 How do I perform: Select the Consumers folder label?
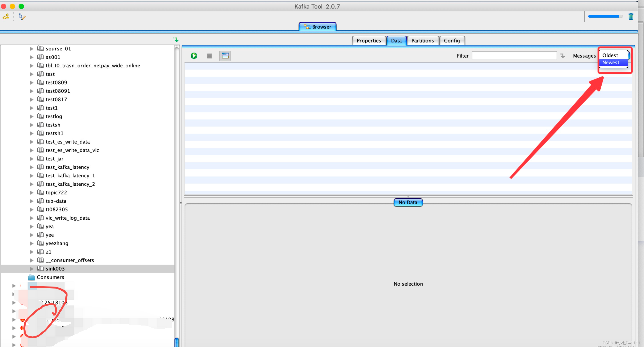click(x=50, y=277)
